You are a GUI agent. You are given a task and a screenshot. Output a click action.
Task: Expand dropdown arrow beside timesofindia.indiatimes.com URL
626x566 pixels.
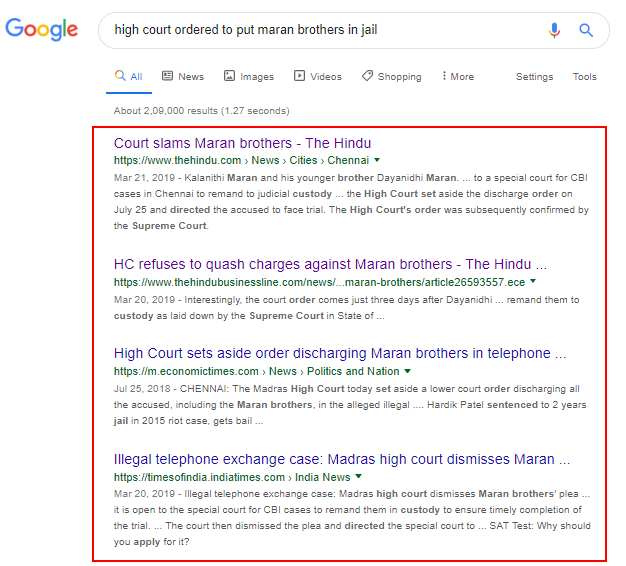(359, 476)
